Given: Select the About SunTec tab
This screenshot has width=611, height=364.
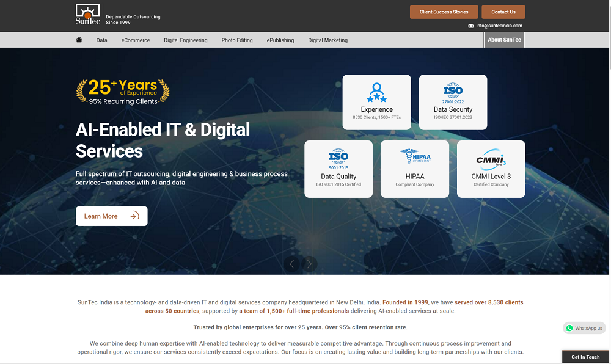Looking at the screenshot, I should 504,40.
